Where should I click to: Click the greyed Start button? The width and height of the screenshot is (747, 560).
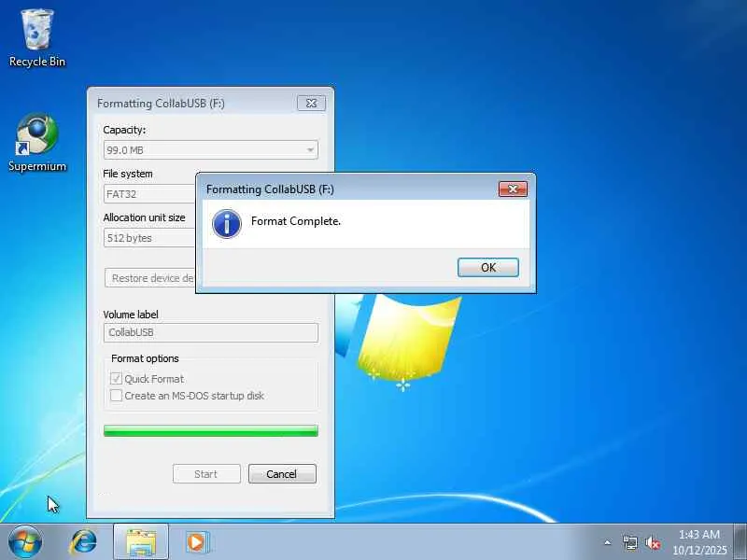point(206,474)
